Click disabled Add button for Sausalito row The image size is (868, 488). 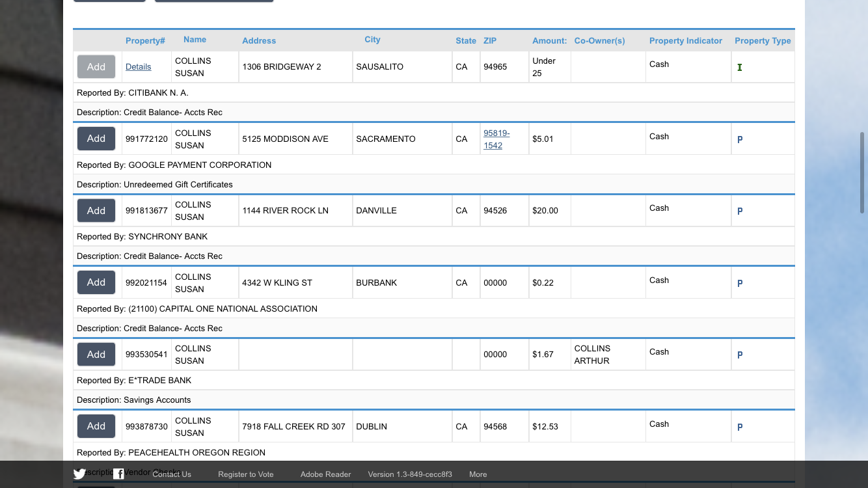[96, 66]
